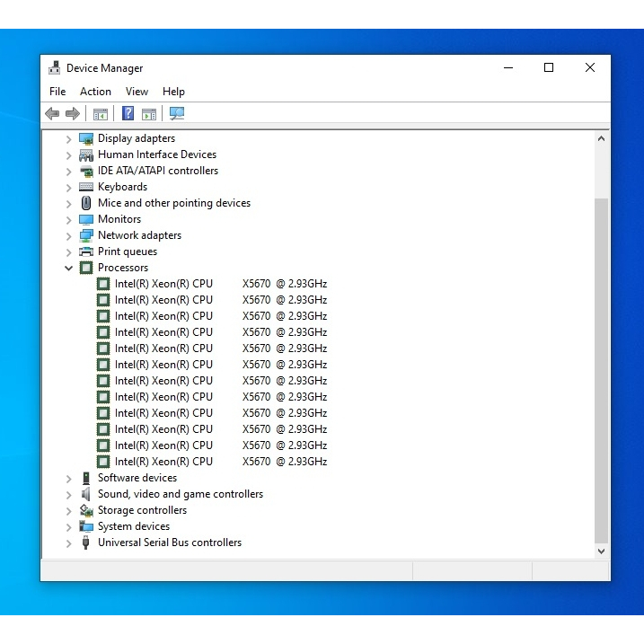Select the Processors tree label
This screenshot has width=644, height=644.
point(123,268)
